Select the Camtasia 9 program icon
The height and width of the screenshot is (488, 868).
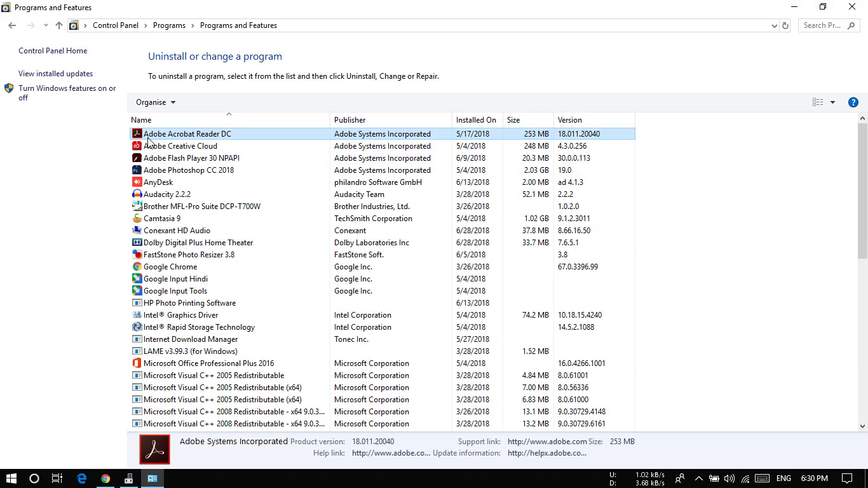[137, 219]
